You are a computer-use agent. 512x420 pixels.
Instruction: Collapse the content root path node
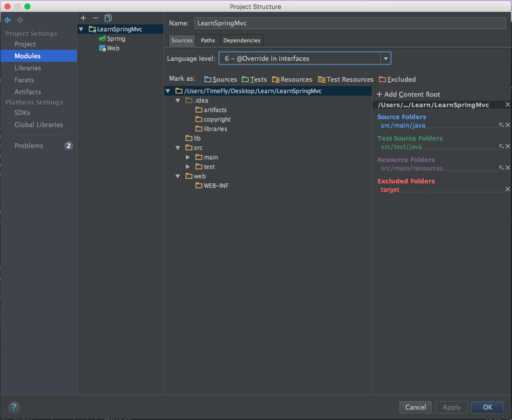tap(168, 91)
